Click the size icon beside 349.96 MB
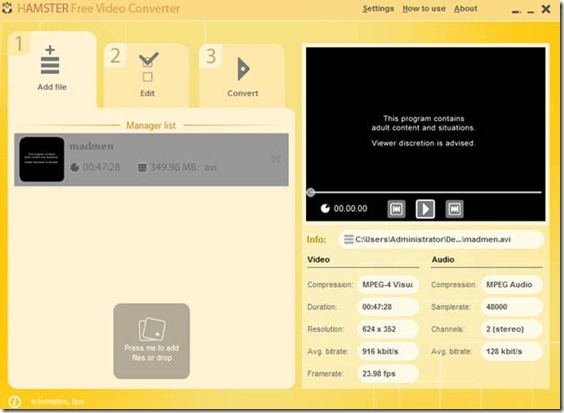 pyautogui.click(x=142, y=168)
